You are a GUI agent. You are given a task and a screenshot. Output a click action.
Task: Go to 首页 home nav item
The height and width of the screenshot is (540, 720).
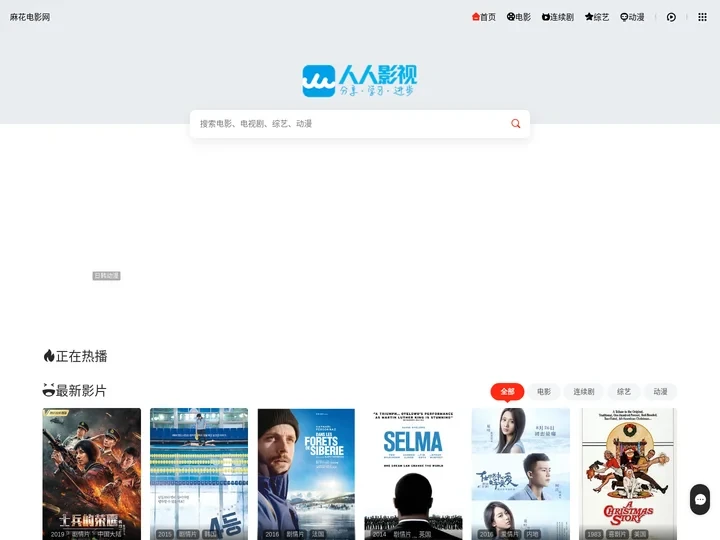pos(484,17)
